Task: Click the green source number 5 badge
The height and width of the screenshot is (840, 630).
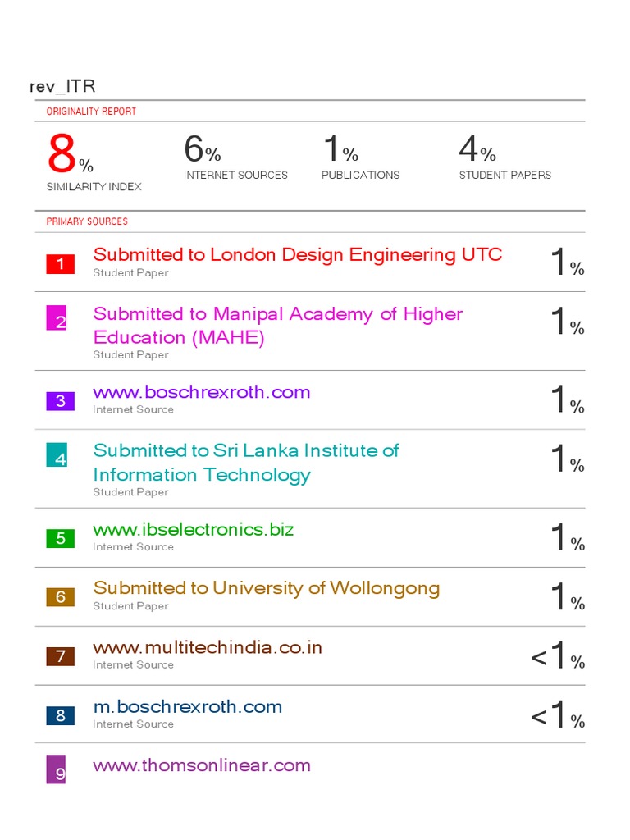Action: click(x=60, y=539)
